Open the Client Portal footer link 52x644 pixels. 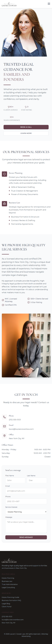click(x=7, y=607)
